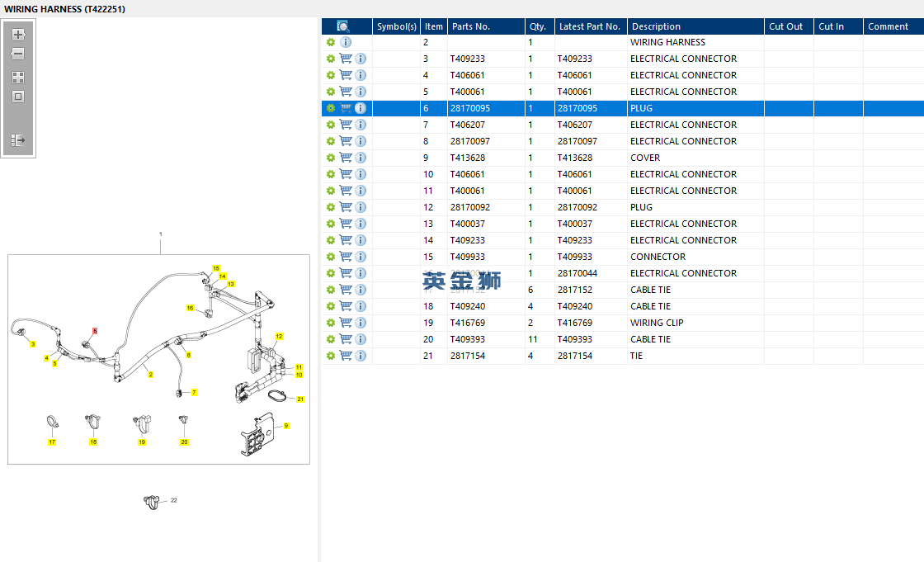Click part 22 clip below diagram

152,501
